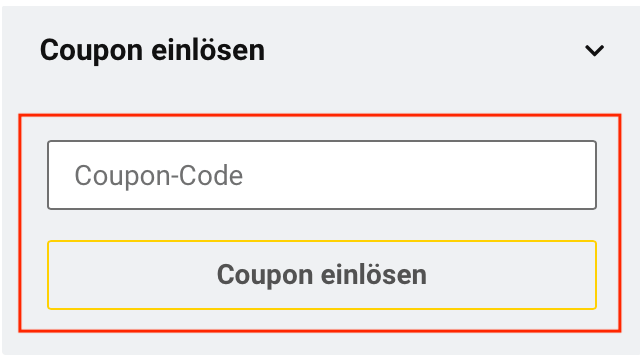Click the bold Coupon einlösen heading
Screen dimensions: 640x360
pos(152,51)
